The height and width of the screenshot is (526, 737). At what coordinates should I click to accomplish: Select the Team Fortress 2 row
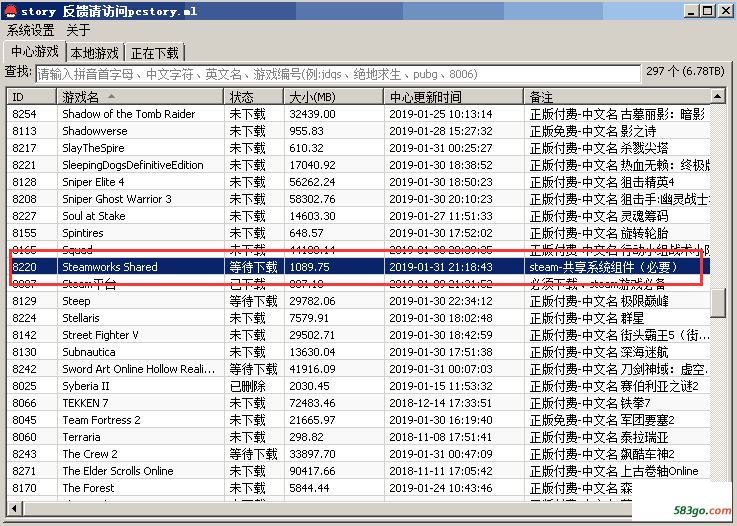pyautogui.click(x=358, y=420)
